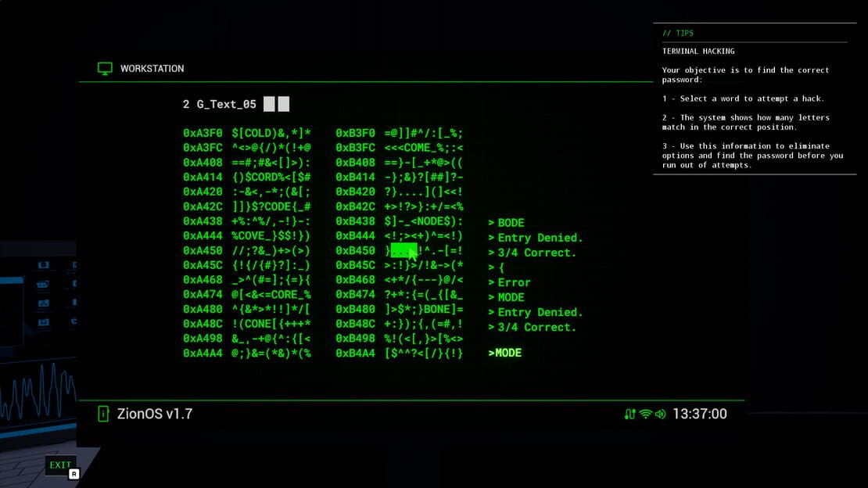Click address 0xB468
Screen dimensions: 868x488
pyautogui.click(x=355, y=280)
